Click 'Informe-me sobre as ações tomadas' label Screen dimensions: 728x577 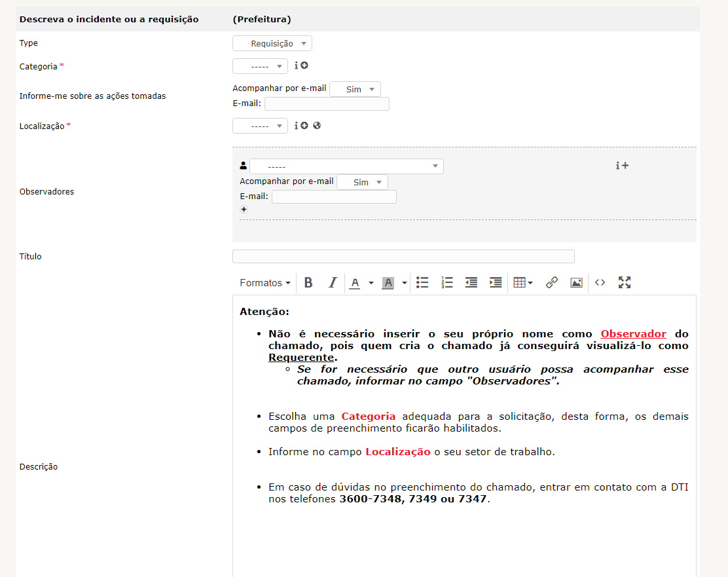(x=92, y=96)
